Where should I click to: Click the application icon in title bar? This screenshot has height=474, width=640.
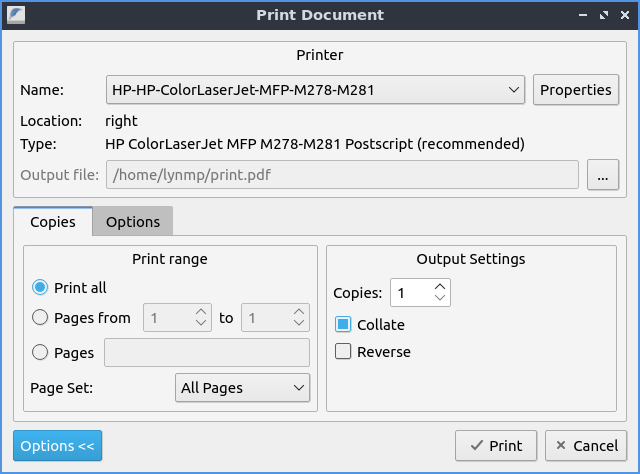click(x=16, y=15)
